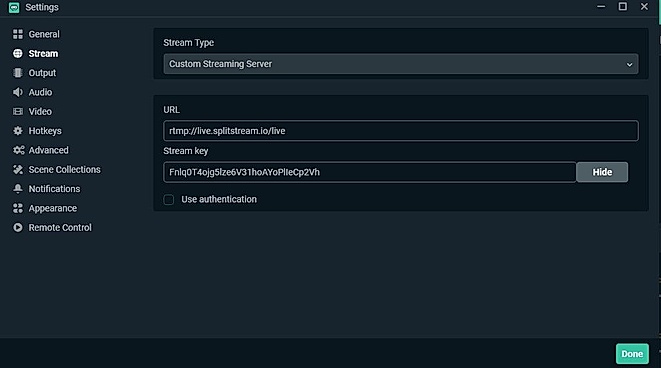Viewport: 661px width, 368px height.
Task: Click the Advanced gears icon
Action: pyautogui.click(x=19, y=150)
